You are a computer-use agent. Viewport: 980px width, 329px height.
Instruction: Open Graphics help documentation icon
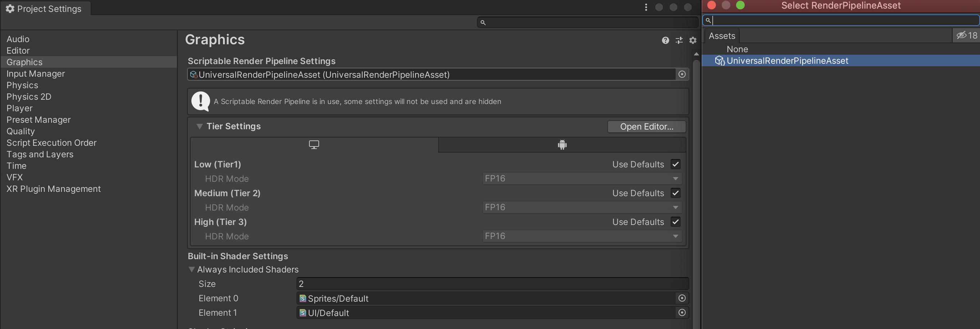pyautogui.click(x=665, y=40)
